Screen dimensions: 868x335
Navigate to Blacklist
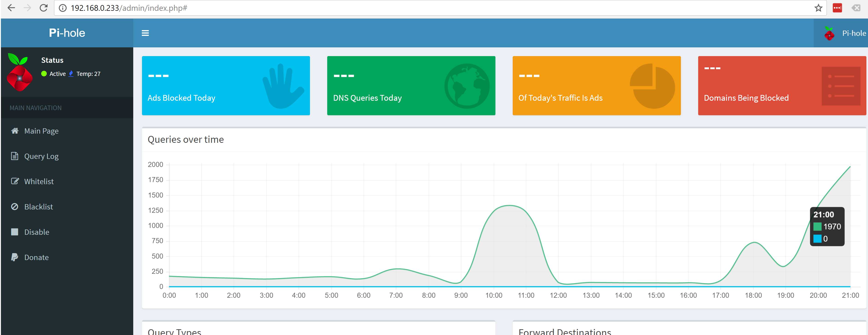(x=67, y=206)
